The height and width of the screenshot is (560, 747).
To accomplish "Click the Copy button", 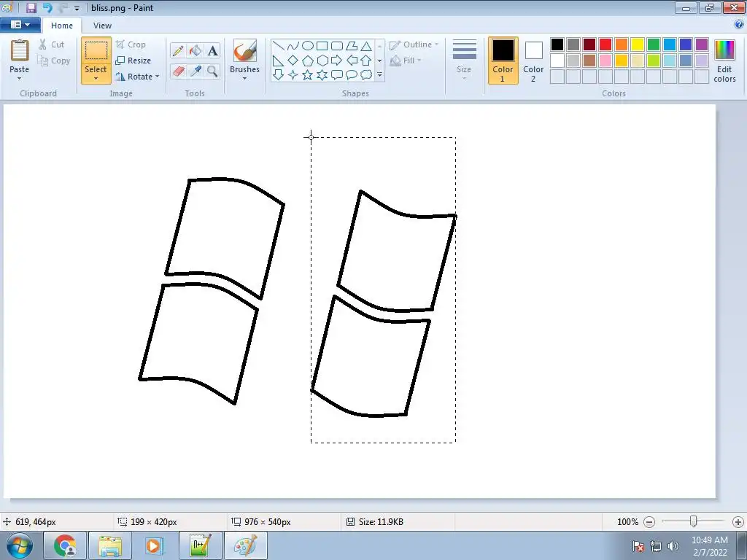I will coord(54,61).
